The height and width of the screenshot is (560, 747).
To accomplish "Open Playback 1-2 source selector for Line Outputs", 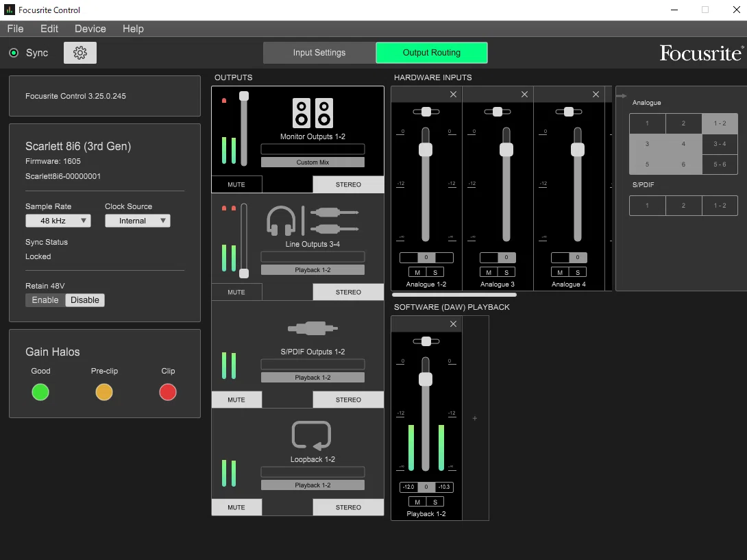I will 313,270.
